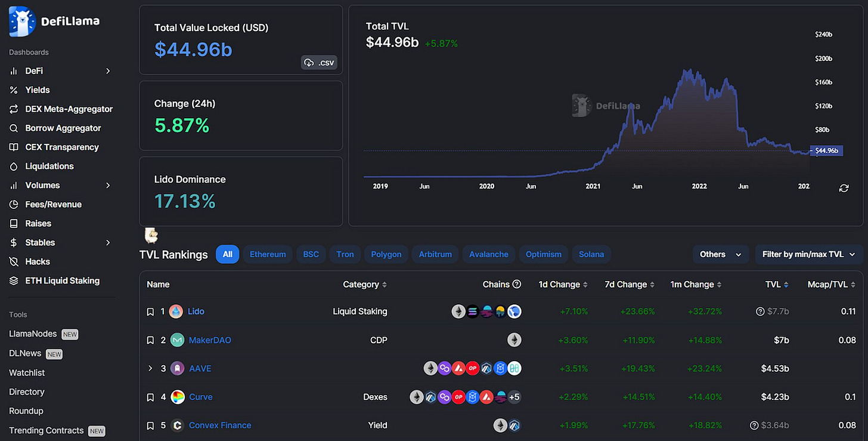Sort table by 1m Change
The width and height of the screenshot is (868, 441).
[x=696, y=285]
